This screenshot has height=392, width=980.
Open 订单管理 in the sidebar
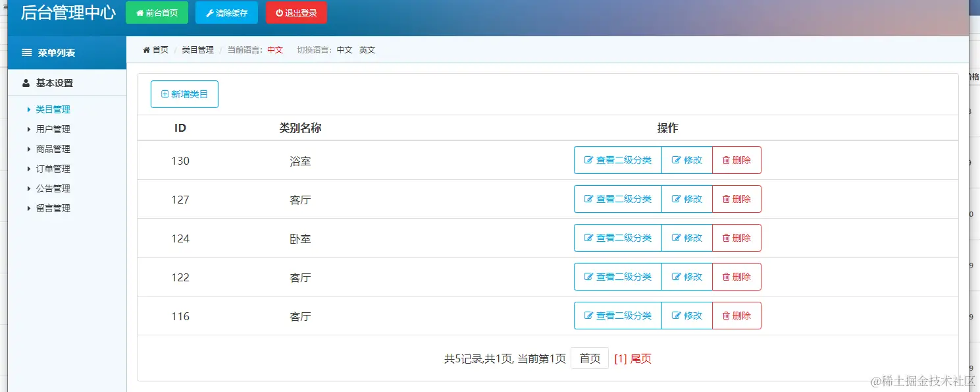pyautogui.click(x=53, y=169)
